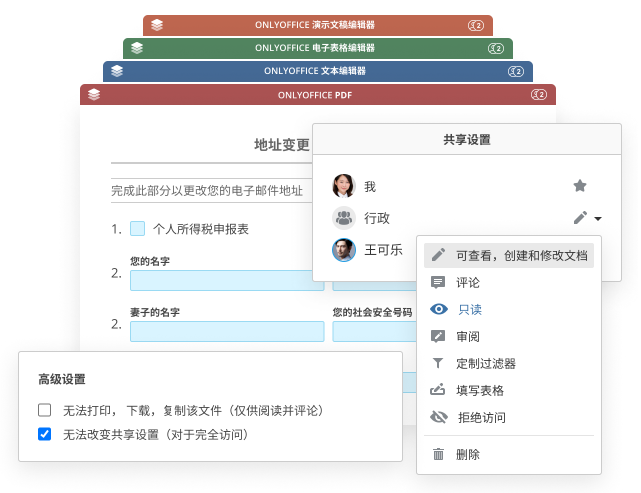Click the star icon next to 我
This screenshot has height=493, width=641.
click(x=579, y=186)
